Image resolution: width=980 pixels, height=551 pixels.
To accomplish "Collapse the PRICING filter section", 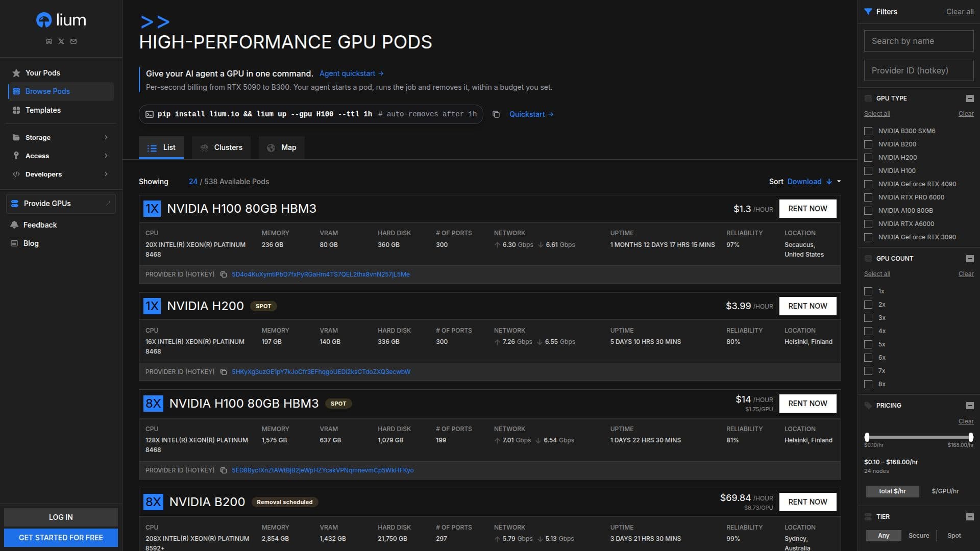I will click(970, 406).
